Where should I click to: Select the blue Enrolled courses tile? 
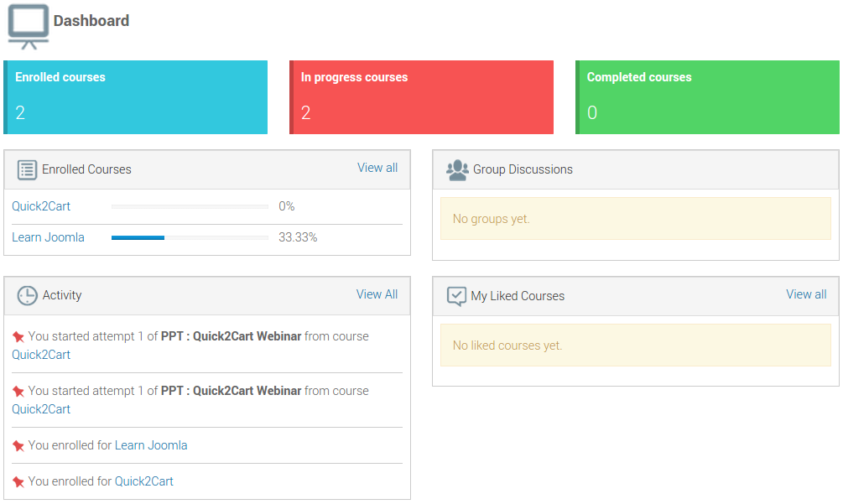(136, 97)
